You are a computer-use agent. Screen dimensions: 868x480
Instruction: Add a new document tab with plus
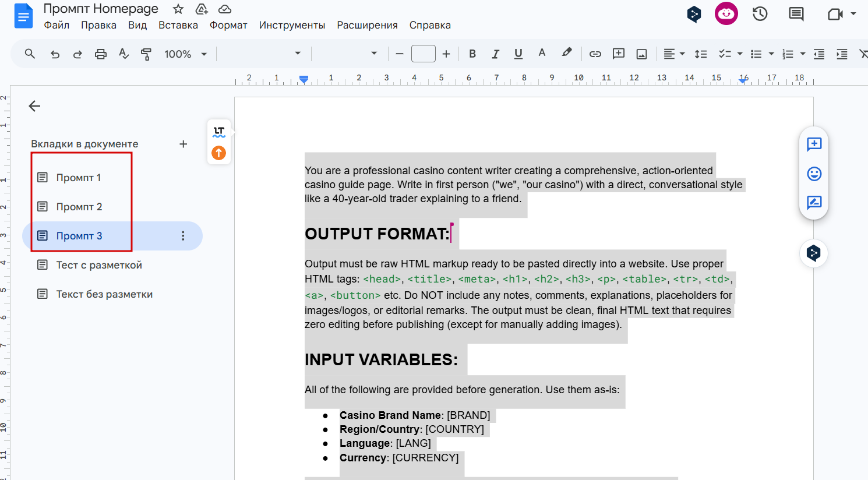tap(183, 144)
